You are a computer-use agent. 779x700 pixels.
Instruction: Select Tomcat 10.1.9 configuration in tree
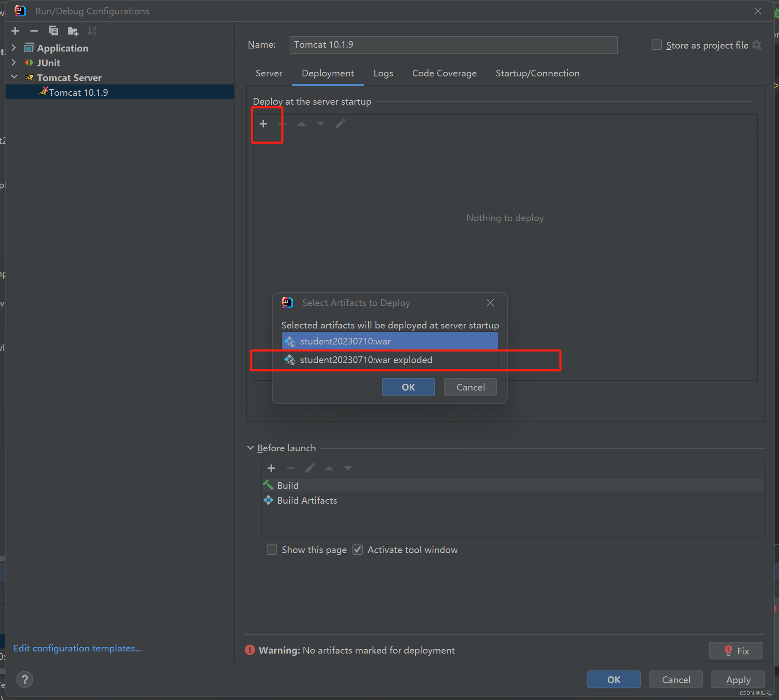pos(120,92)
